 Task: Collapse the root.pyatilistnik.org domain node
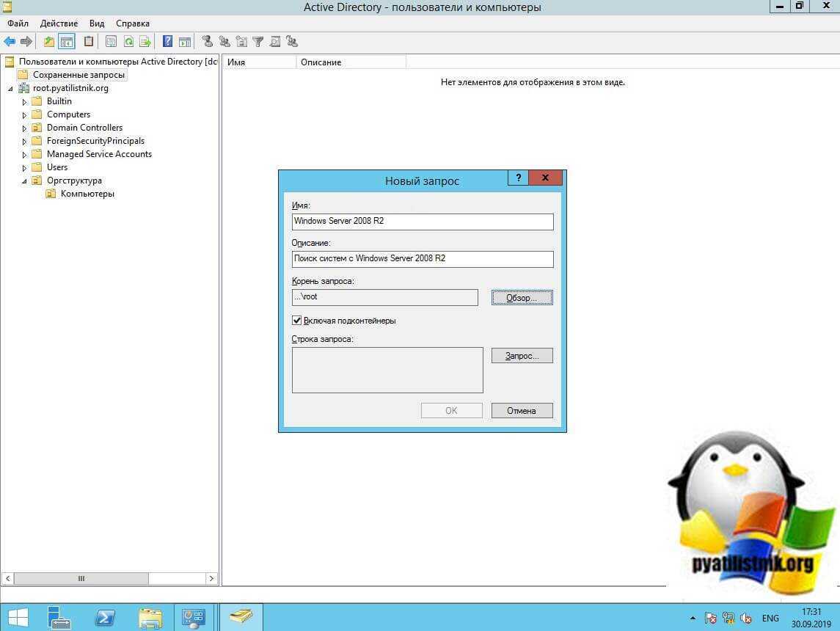(10, 88)
